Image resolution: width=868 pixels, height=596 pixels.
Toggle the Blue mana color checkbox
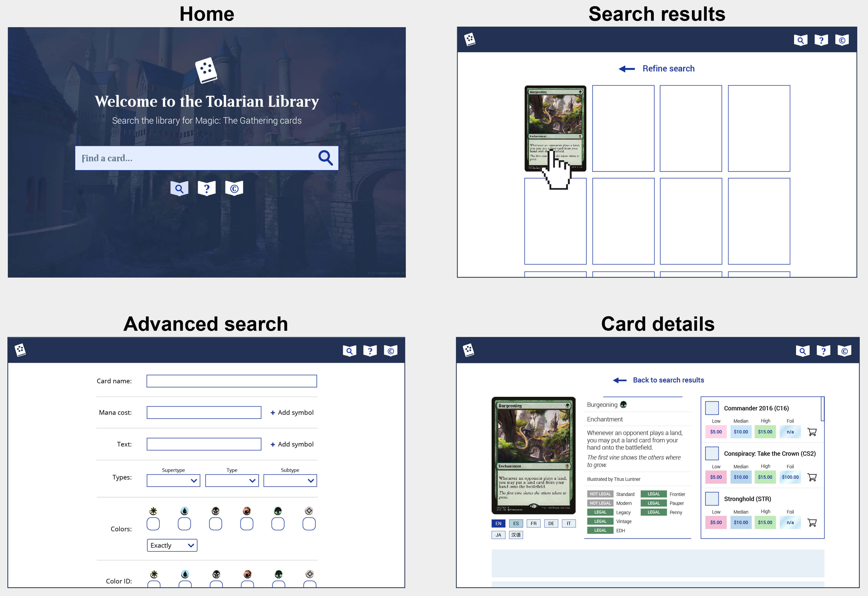pyautogui.click(x=185, y=524)
